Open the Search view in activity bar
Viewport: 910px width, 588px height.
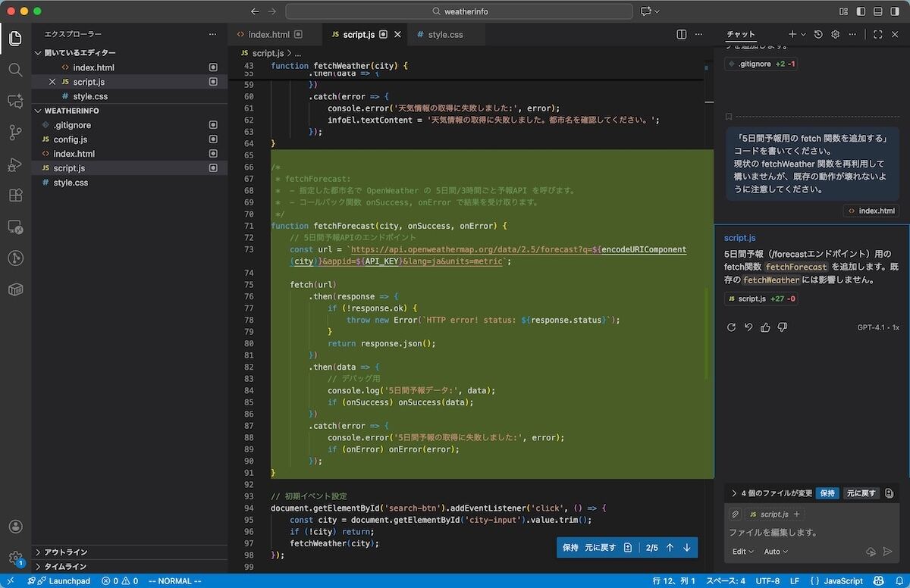coord(15,69)
